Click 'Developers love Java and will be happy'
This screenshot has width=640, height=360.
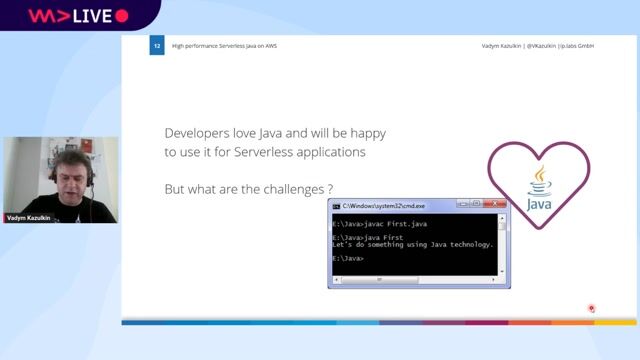[x=275, y=133]
